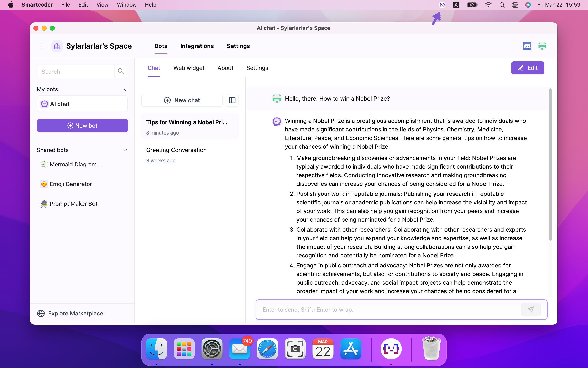The image size is (588, 368).
Task: Click the menu bar date and time
Action: point(559,5)
